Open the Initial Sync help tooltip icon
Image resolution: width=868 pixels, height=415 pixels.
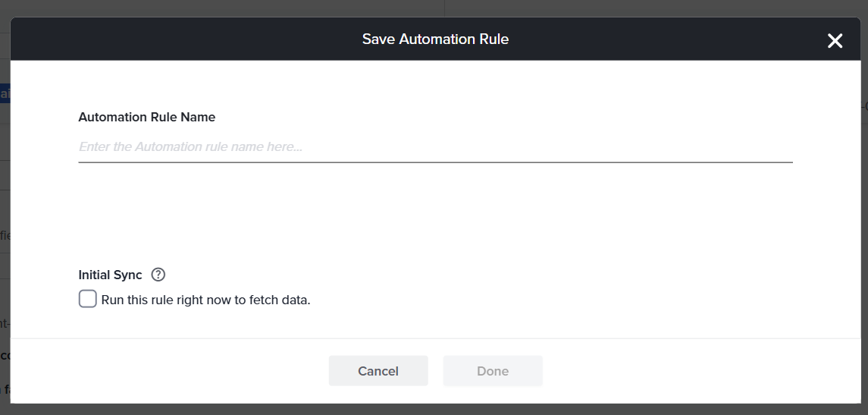click(158, 275)
